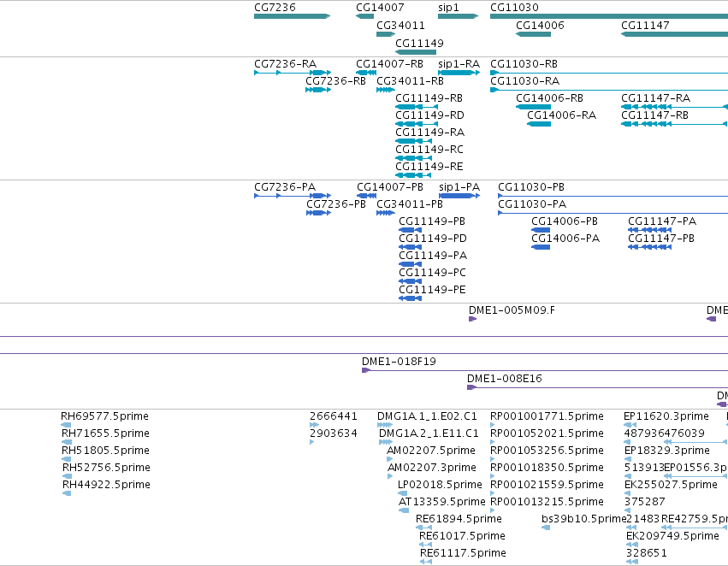Select the DME1-005M09.F clone end
This screenshot has height=566, width=728.
click(472, 319)
